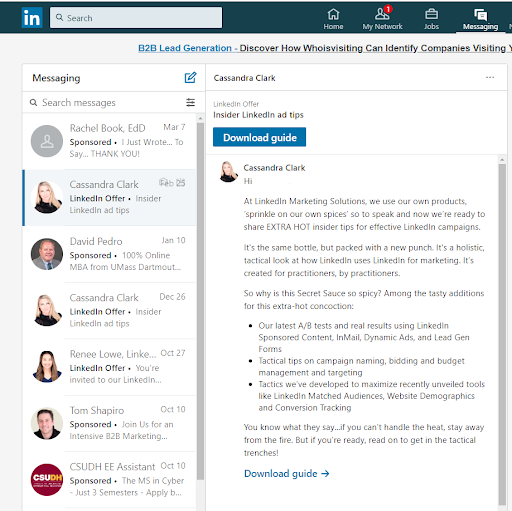This screenshot has height=511, width=512.
Task: Click David Pedro's profile photo
Action: [x=47, y=254]
